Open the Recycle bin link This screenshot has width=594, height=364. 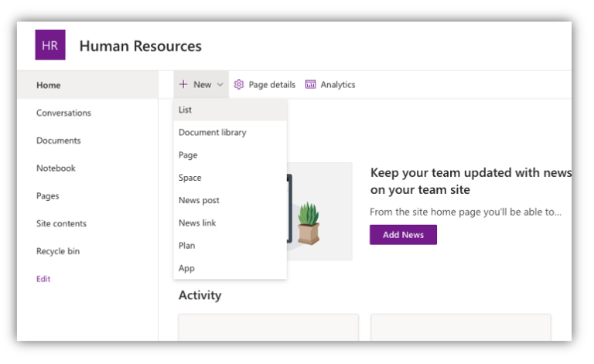[58, 251]
